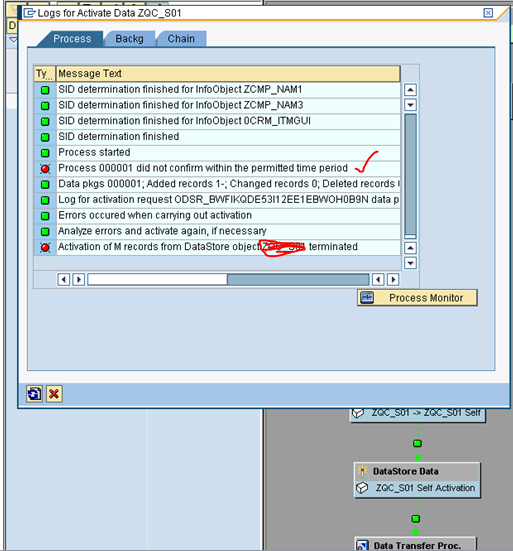Click the top scroll-up arrow of message list
Screen dimensions: 513x551
410,90
